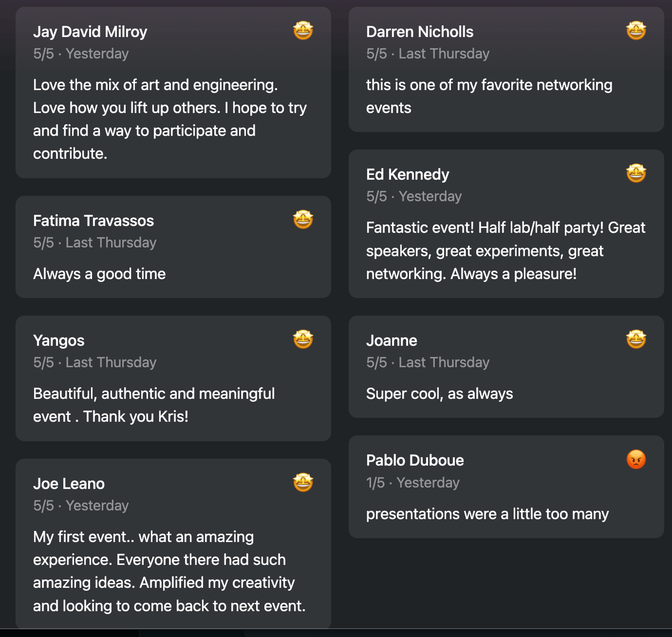Click the star-struck emoji on Darren Nicholls' review

pos(636,31)
